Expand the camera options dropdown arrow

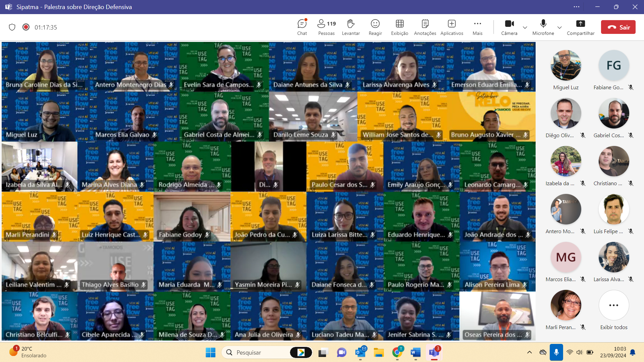525,28
